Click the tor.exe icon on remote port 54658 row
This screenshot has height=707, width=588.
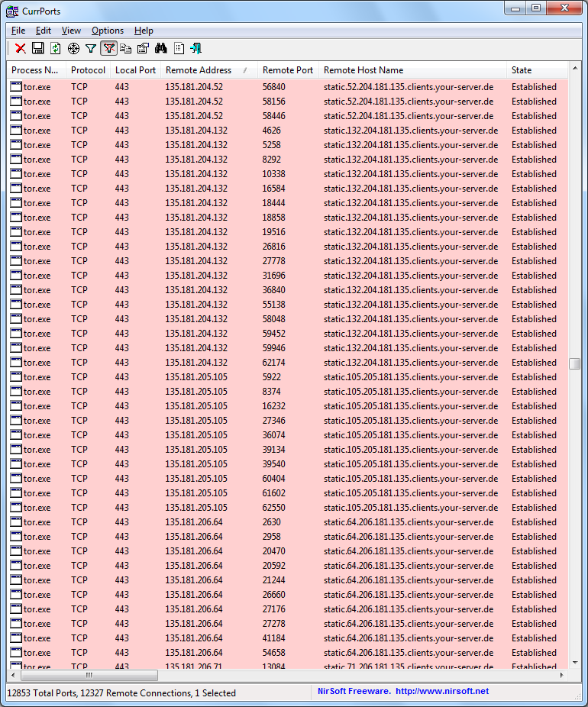tap(16, 653)
